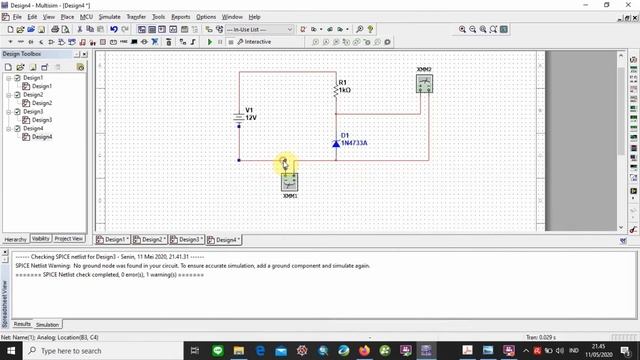Select the R1 1kΩ resistor
Viewport: 640px width, 360px height.
tap(336, 90)
